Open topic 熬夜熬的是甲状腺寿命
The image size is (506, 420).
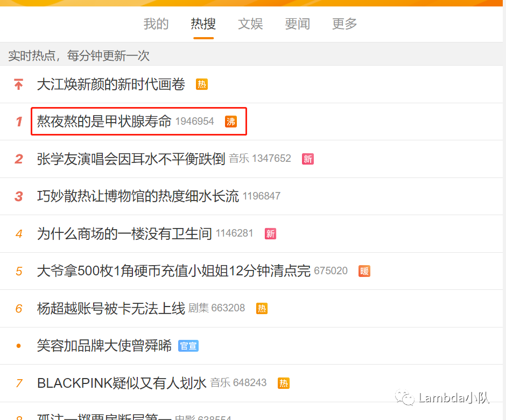(x=104, y=121)
